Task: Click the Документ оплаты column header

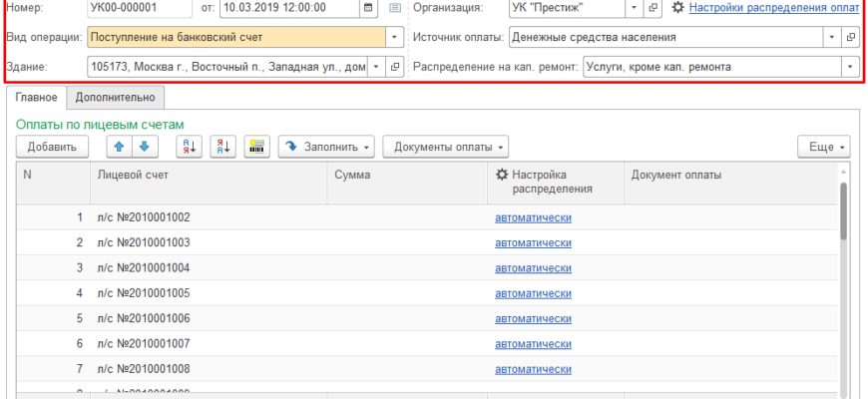Action: pyautogui.click(x=730, y=183)
